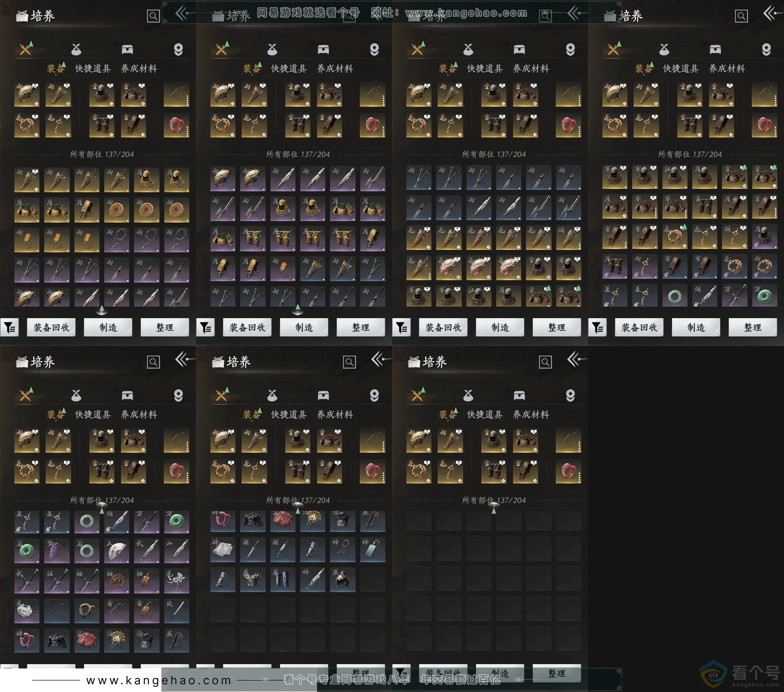Select the green jade pendant in bottom-middle panel
Image resolution: width=784 pixels, height=692 pixels.
click(373, 550)
